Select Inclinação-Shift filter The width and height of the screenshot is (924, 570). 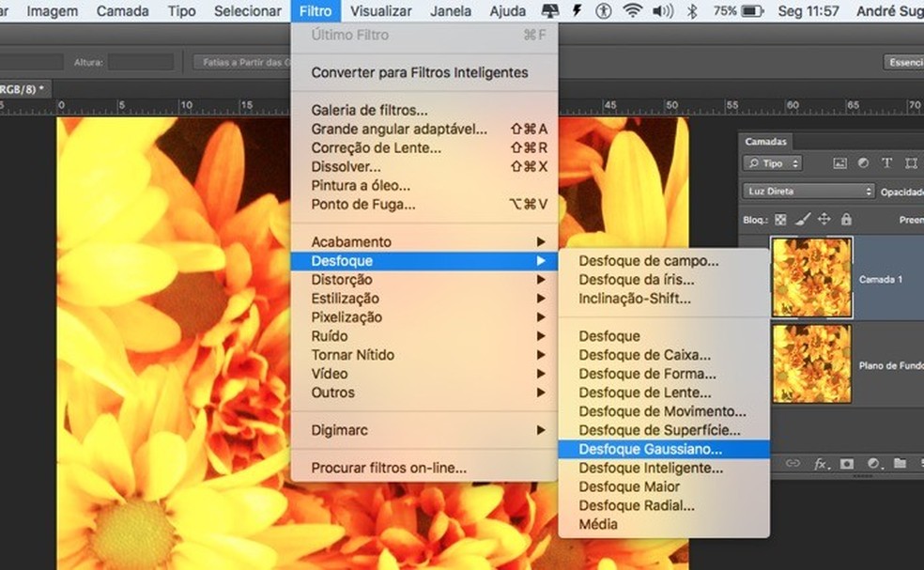(x=664, y=299)
